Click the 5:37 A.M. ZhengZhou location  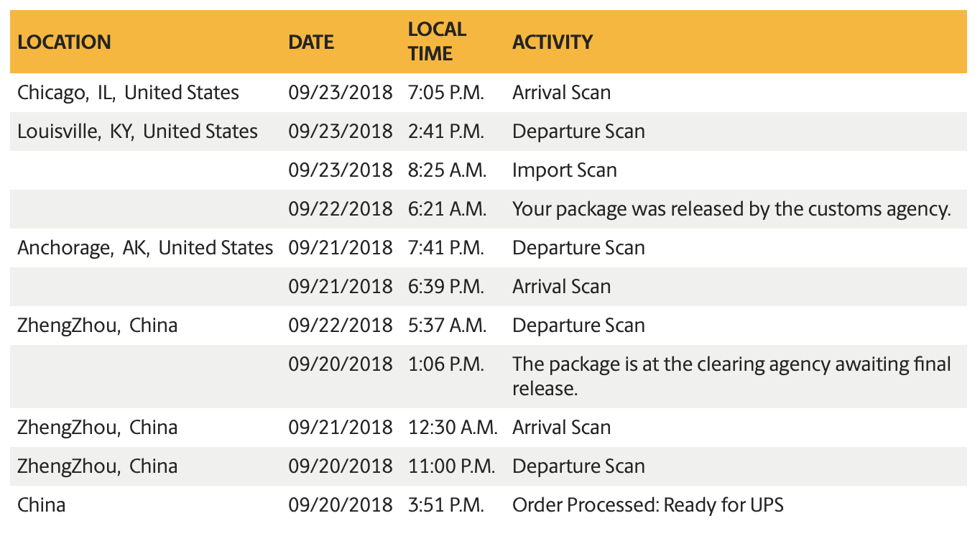[x=97, y=326]
